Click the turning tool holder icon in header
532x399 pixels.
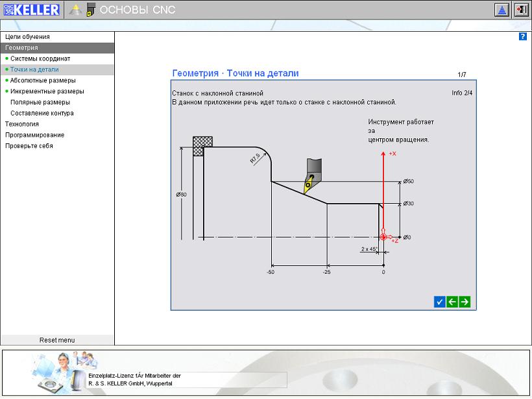click(x=90, y=10)
